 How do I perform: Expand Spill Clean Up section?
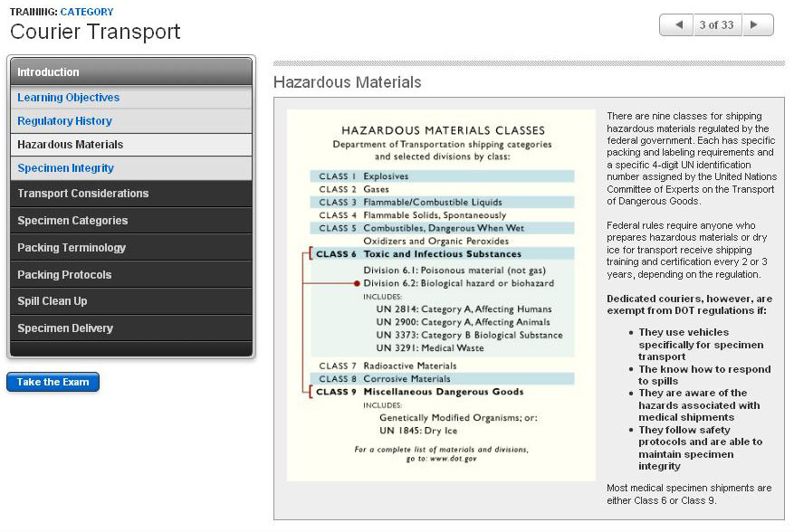(x=53, y=301)
